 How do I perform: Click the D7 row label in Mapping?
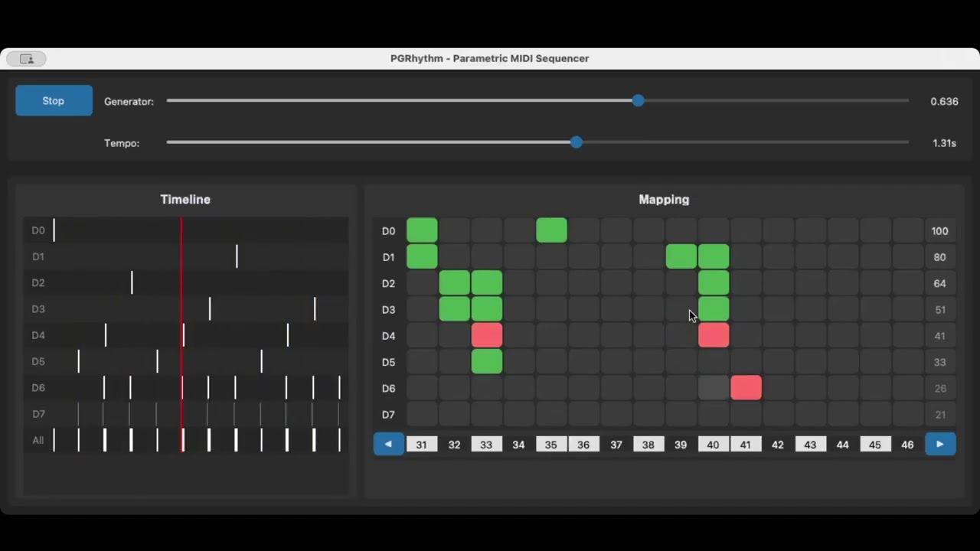coord(388,415)
